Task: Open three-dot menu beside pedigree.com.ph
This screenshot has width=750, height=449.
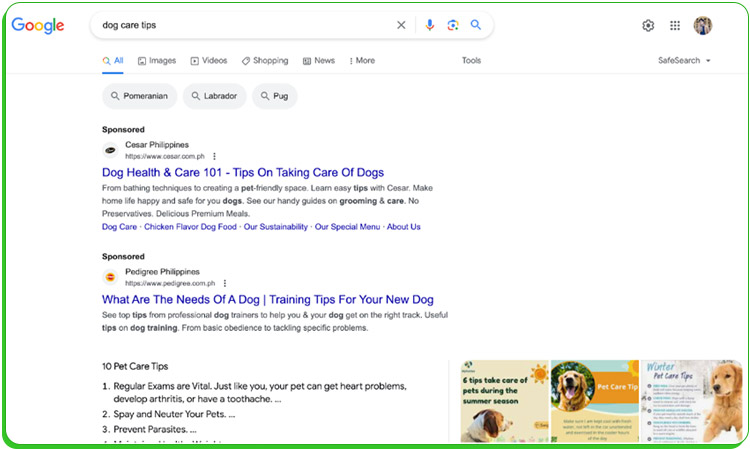Action: (225, 283)
